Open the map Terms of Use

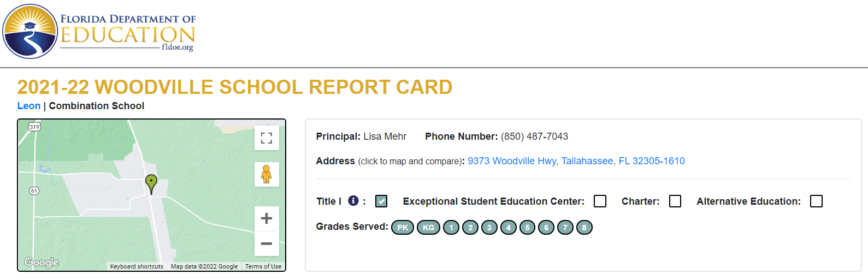pyautogui.click(x=263, y=266)
